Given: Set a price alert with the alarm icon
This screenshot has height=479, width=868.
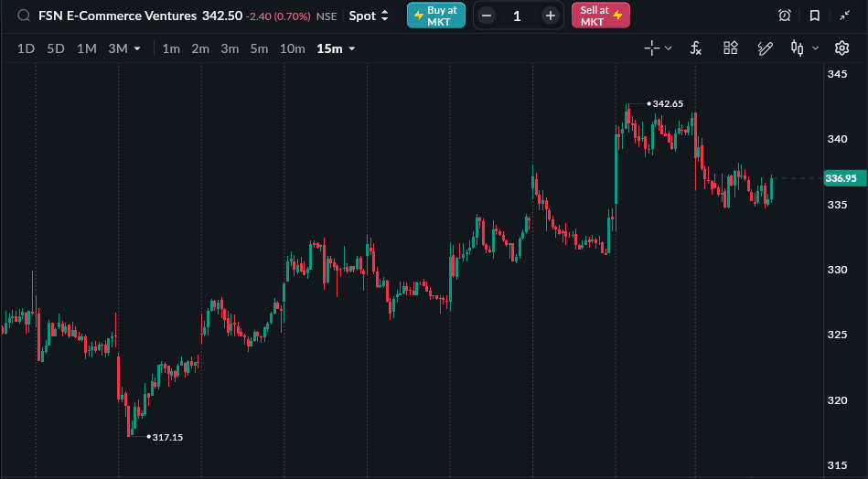Looking at the screenshot, I should point(785,16).
